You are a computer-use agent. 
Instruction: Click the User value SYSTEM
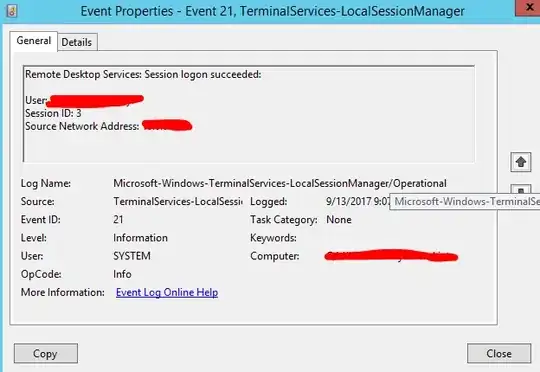tap(132, 256)
